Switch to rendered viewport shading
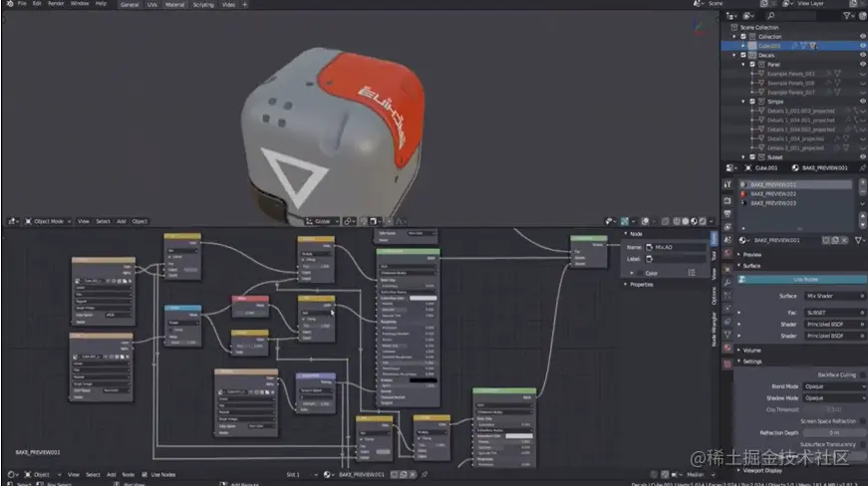Screen dimensions: 868x486 pos(703,221)
